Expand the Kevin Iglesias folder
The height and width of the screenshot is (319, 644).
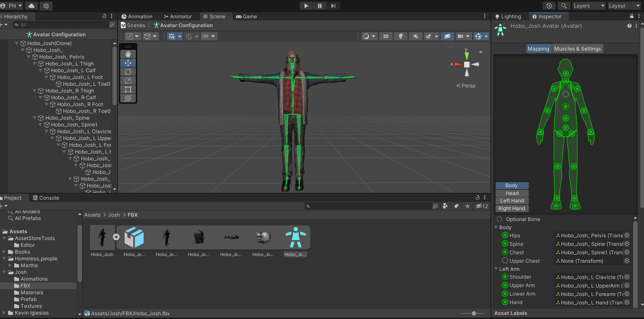tap(4, 313)
